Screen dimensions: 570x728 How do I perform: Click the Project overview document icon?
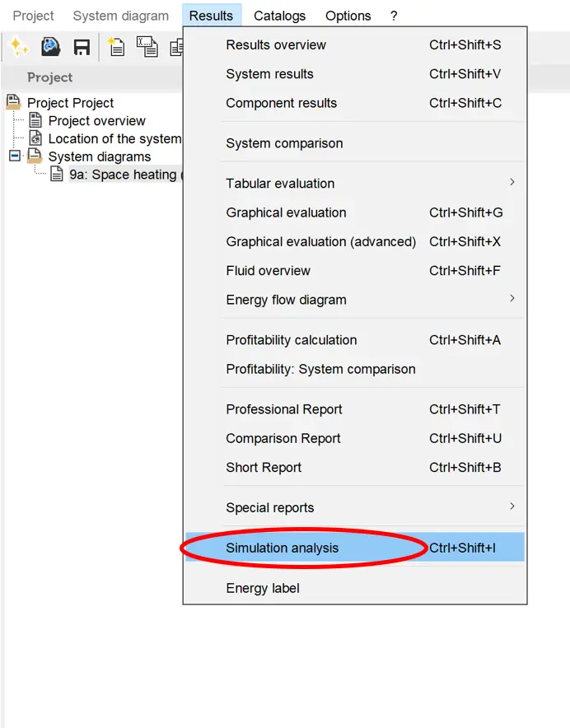click(x=35, y=120)
